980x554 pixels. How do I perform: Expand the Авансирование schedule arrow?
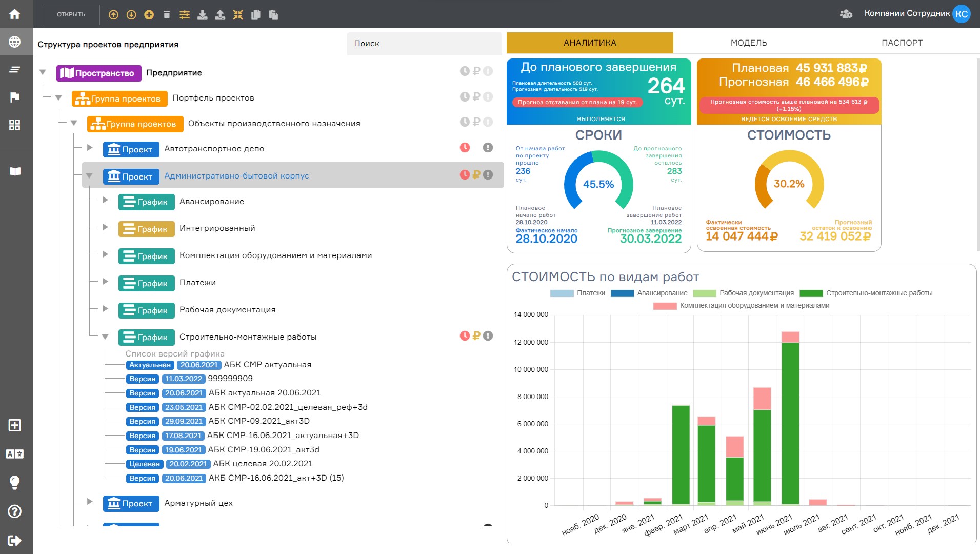(x=105, y=200)
